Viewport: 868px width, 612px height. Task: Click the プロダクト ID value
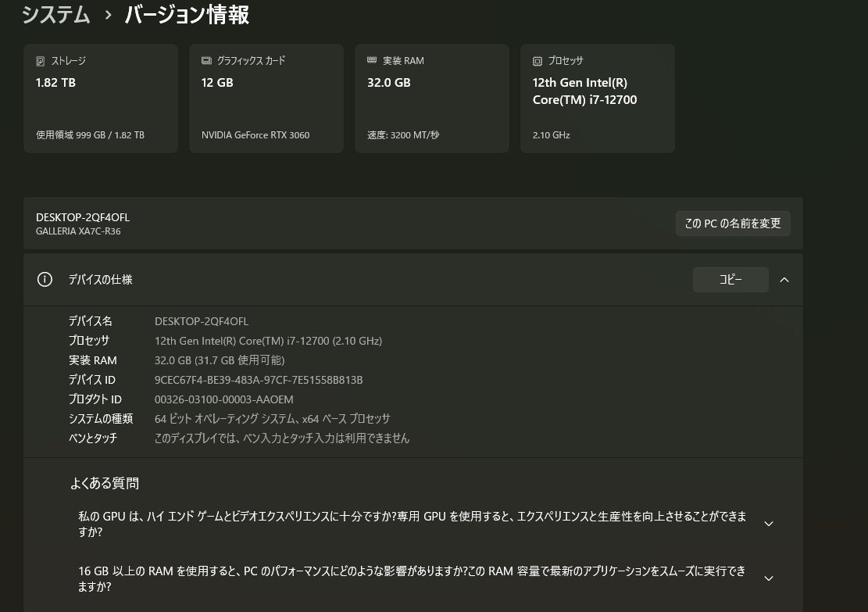(224, 399)
